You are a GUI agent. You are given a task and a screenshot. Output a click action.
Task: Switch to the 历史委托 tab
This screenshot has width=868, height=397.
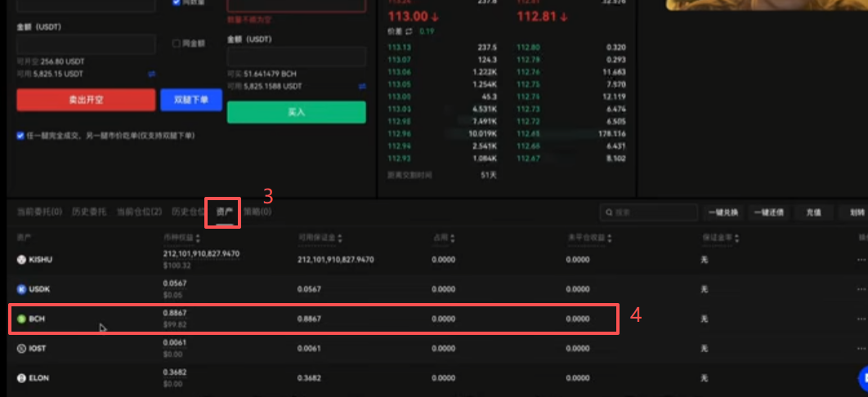coord(89,212)
